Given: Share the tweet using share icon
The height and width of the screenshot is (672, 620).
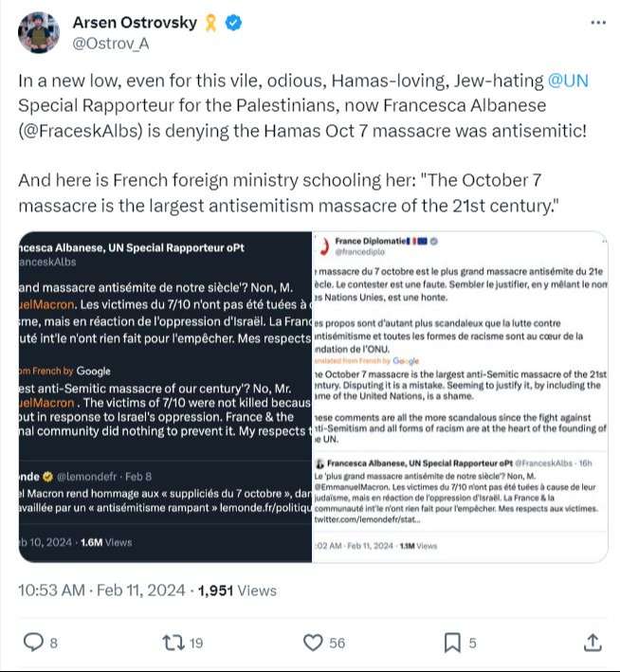Looking at the screenshot, I should point(592,643).
